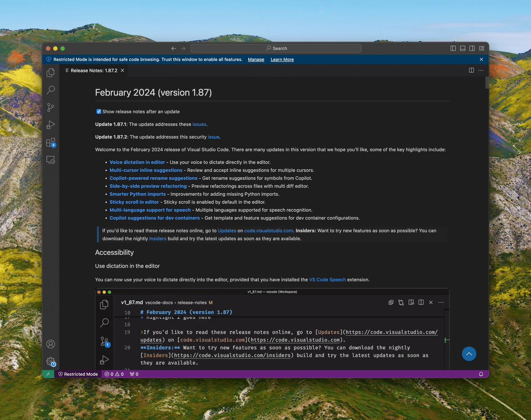Click the forwarded ports status item
Viewport: 531px width, 420px height.
[134, 374]
